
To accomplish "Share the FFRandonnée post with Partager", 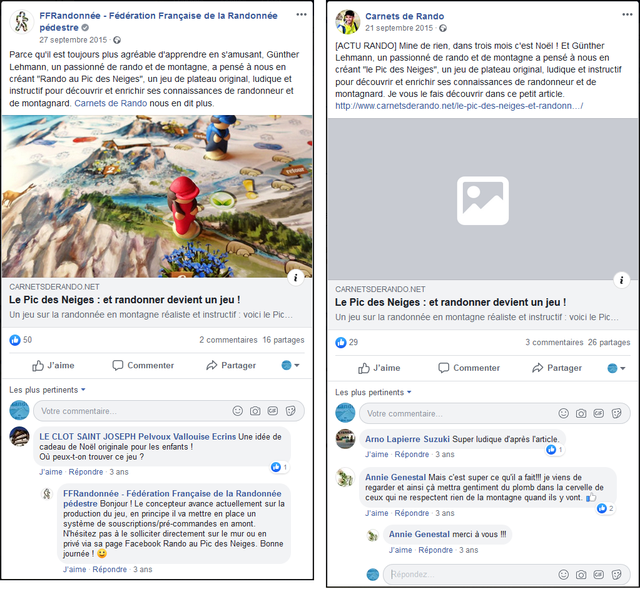I will pyautogui.click(x=231, y=365).
